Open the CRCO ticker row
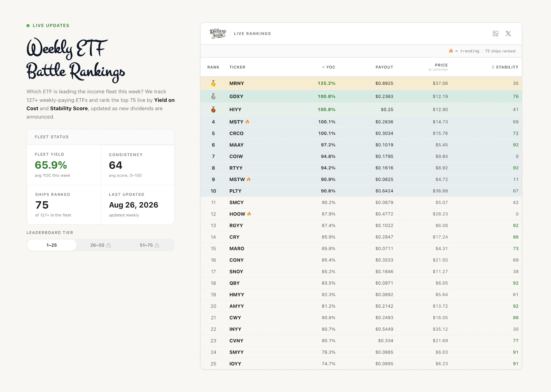The width and height of the screenshot is (551, 392). coord(361,133)
